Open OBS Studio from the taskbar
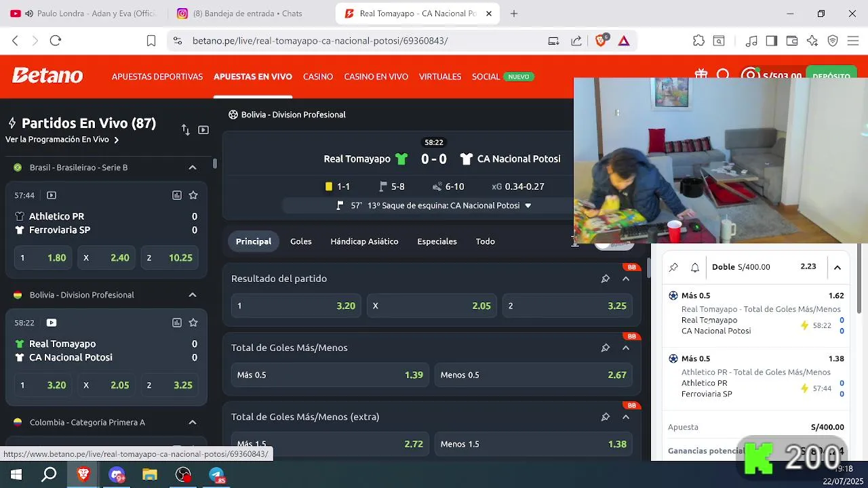This screenshot has width=868, height=488. pyautogui.click(x=183, y=475)
